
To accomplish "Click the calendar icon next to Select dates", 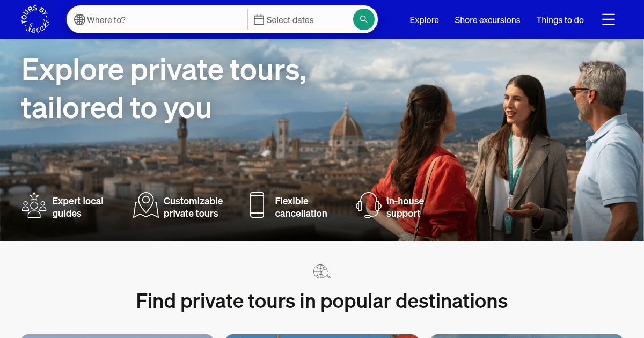I will (259, 19).
